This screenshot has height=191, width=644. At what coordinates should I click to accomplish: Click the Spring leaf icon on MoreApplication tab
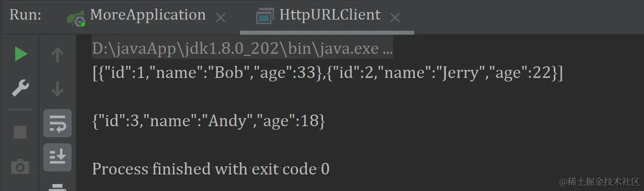click(x=76, y=17)
